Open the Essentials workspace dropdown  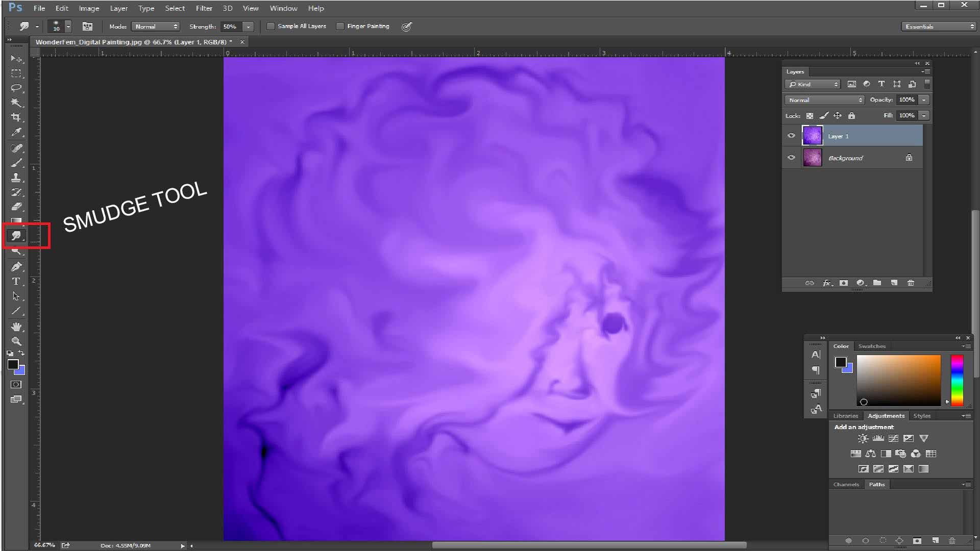pos(938,27)
